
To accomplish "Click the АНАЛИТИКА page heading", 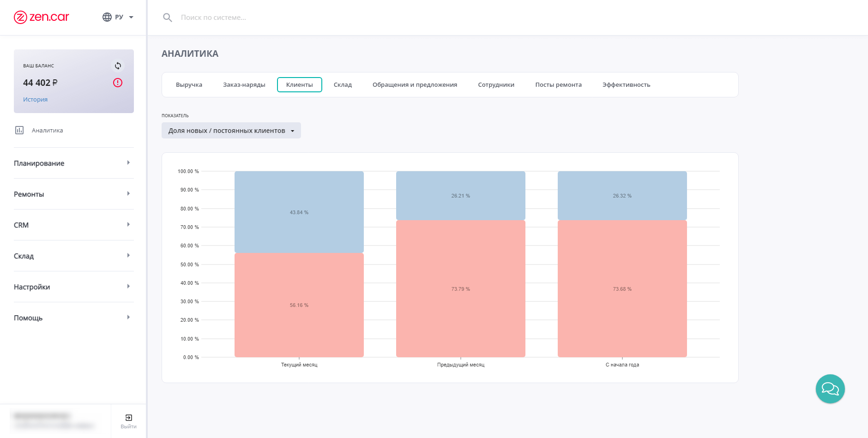I will point(190,54).
